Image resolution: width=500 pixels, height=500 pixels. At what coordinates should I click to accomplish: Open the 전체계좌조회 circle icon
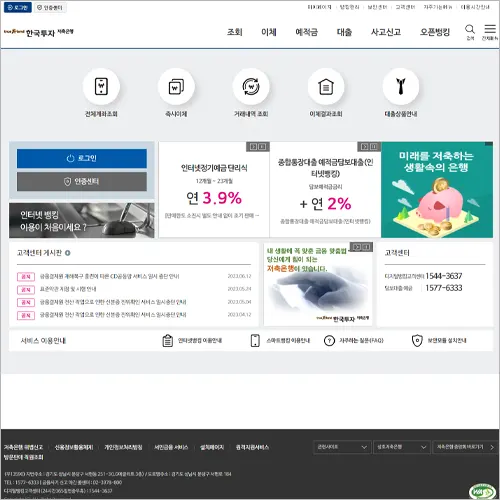(101, 87)
